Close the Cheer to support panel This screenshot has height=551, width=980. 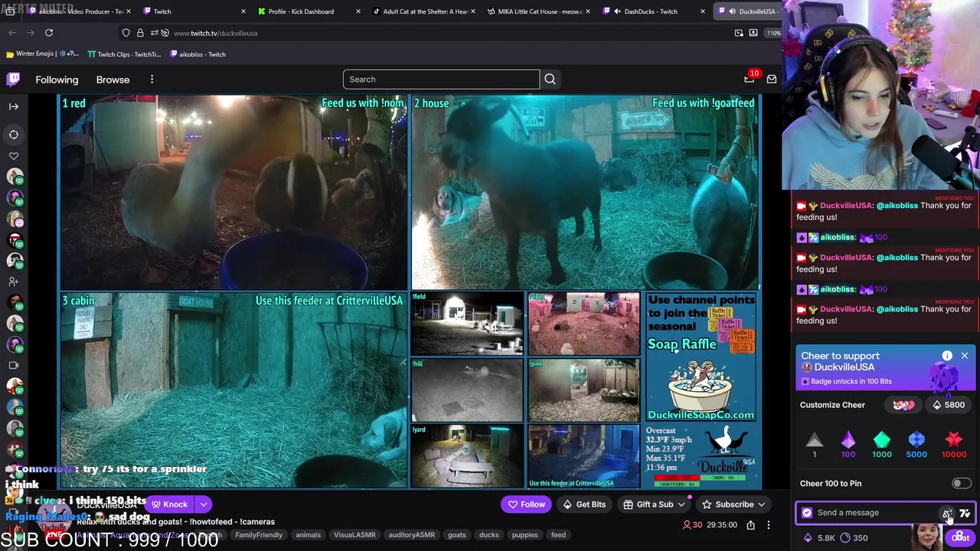pos(965,356)
